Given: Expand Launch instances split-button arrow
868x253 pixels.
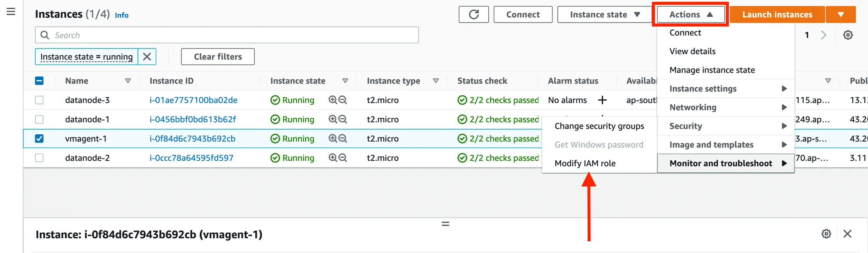Looking at the screenshot, I should (x=840, y=14).
